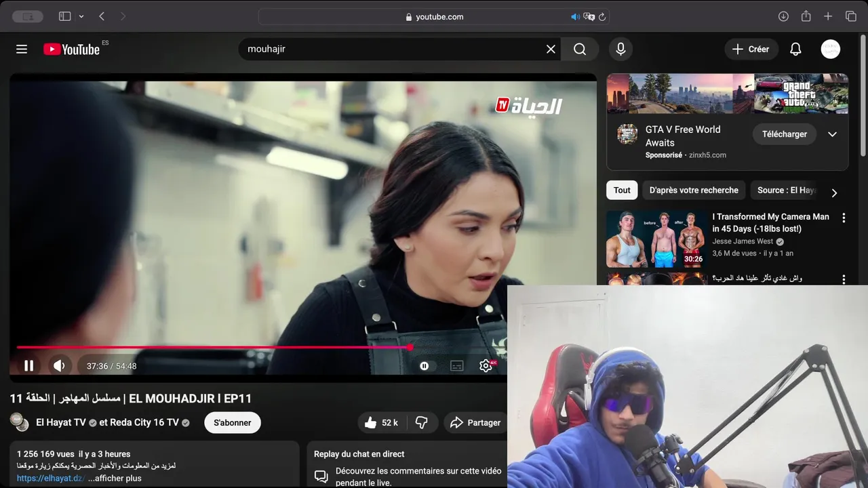This screenshot has height=488, width=868.
Task: Go back in Safari history
Action: click(102, 16)
